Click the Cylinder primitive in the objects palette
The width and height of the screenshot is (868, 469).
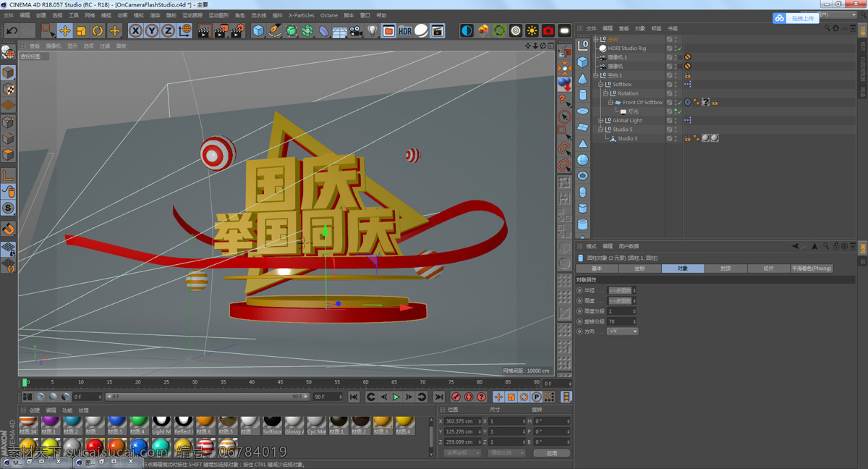click(583, 95)
